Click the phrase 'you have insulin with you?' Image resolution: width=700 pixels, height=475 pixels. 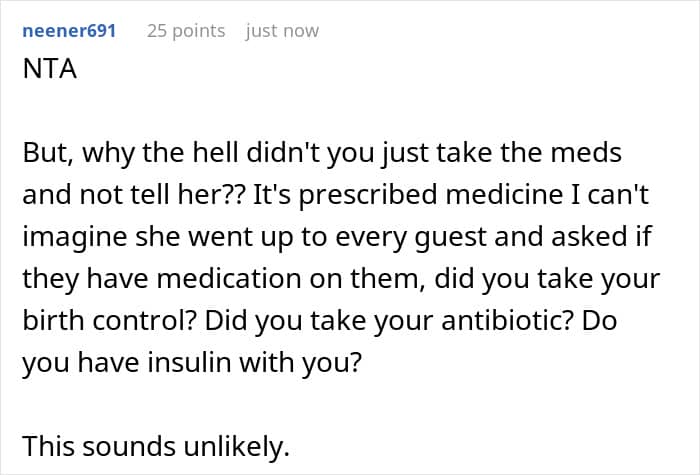point(192,363)
